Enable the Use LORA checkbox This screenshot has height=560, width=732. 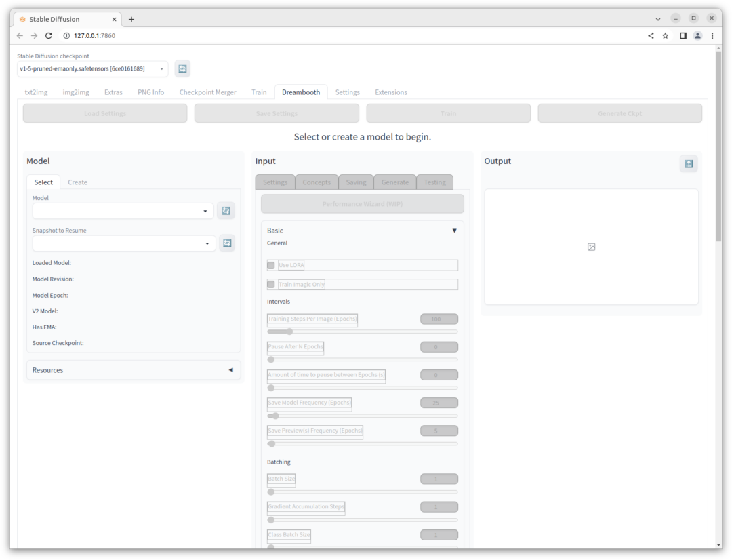(x=271, y=265)
